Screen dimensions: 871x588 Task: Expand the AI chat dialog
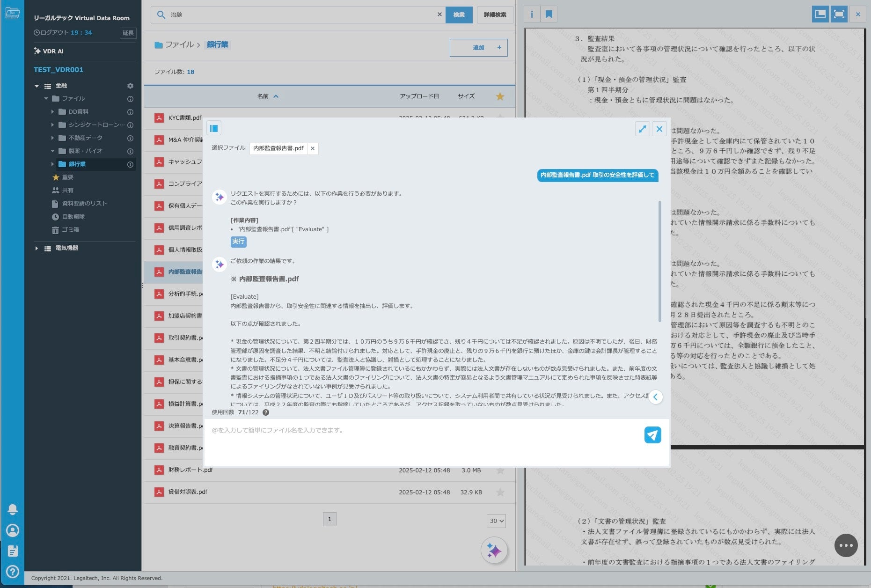(642, 129)
